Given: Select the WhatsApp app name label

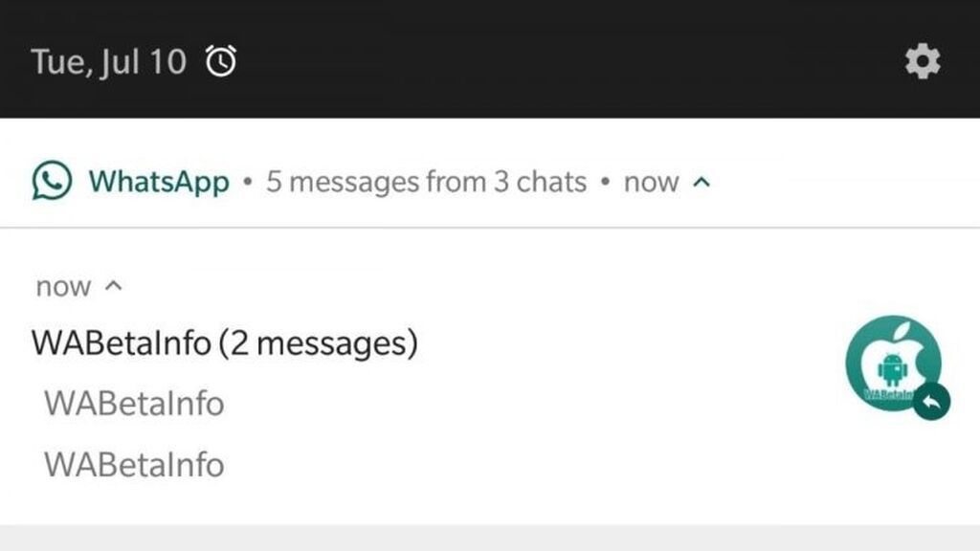Looking at the screenshot, I should [x=159, y=182].
